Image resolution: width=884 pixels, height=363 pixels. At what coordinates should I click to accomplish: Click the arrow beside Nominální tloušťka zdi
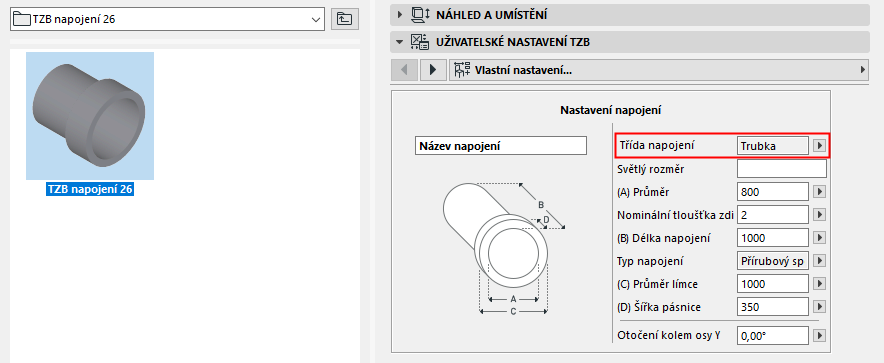pyautogui.click(x=819, y=215)
